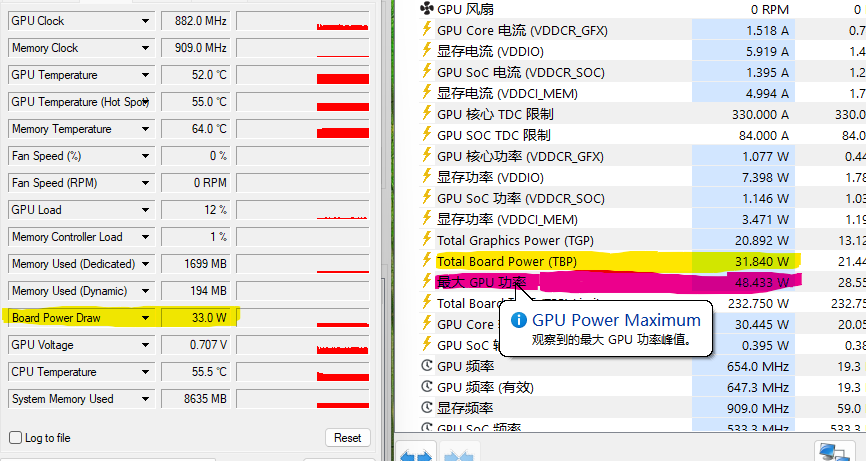Screen dimensions: 866x461
Task: Click the lightning icon for Total Board Power (TBP)
Action: [x=426, y=260]
